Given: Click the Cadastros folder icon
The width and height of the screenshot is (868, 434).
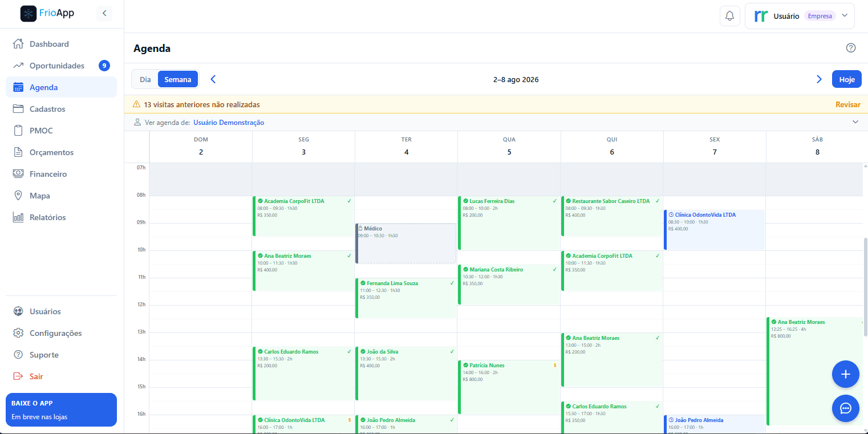Looking at the screenshot, I should 18,109.
